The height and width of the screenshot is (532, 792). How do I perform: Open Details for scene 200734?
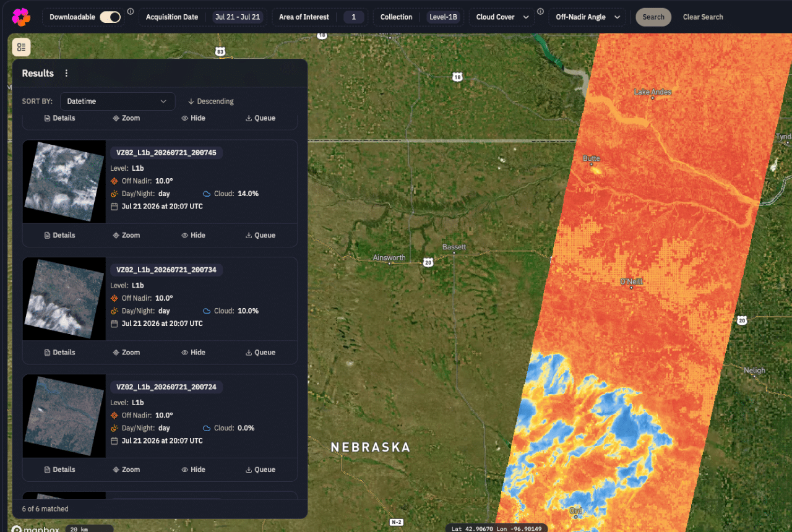pos(59,353)
